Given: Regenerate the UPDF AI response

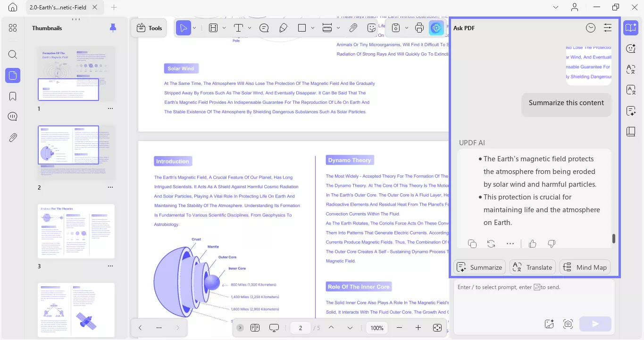Looking at the screenshot, I should (x=491, y=244).
